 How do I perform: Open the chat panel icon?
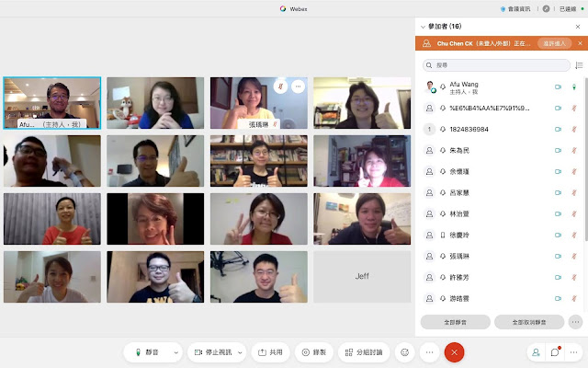(555, 352)
